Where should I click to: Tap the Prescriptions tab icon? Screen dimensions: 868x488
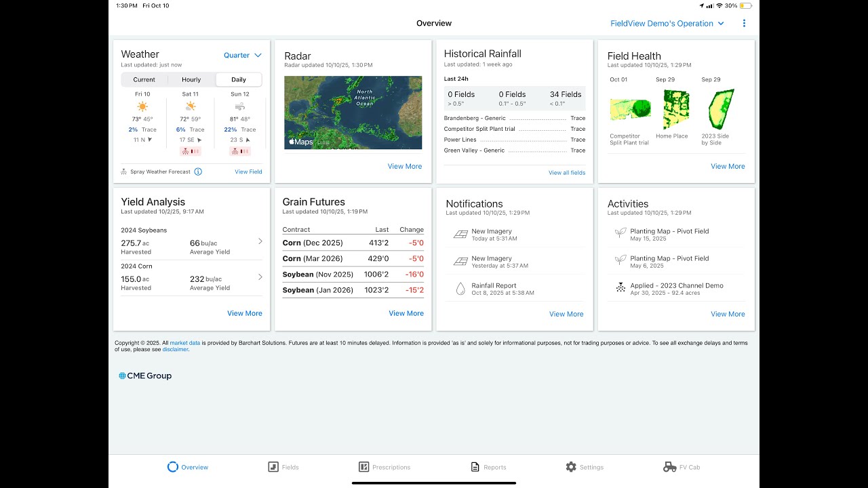(363, 467)
